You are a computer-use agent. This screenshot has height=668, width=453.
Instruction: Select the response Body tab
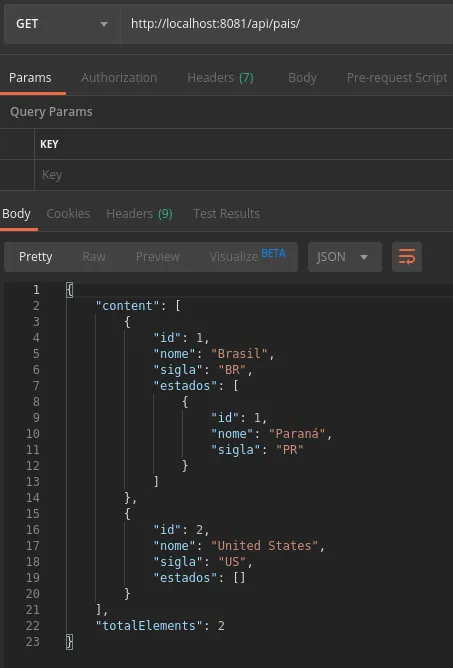coord(16,213)
